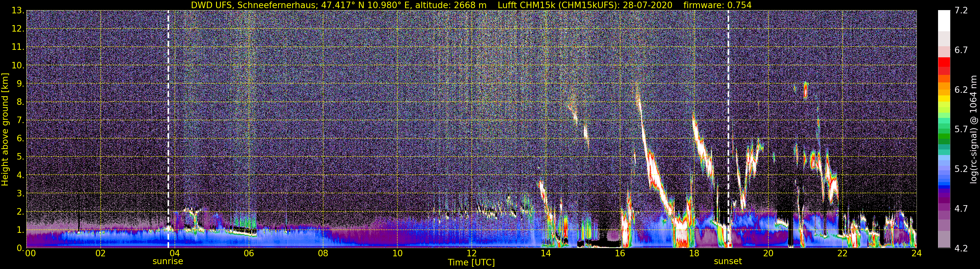Click the "7." height axis tick label
The width and height of the screenshot is (980, 269).
click(20, 120)
